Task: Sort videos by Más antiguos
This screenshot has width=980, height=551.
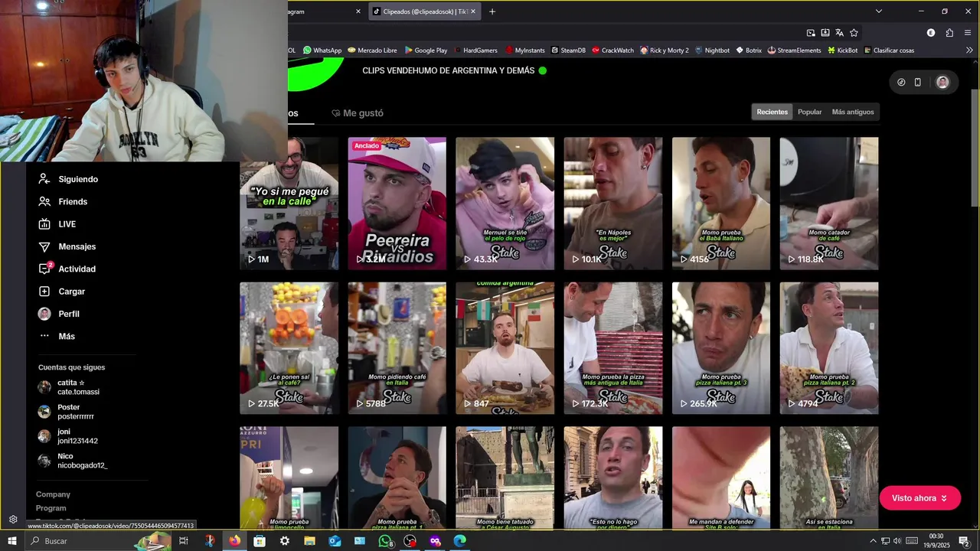Action: [x=852, y=112]
